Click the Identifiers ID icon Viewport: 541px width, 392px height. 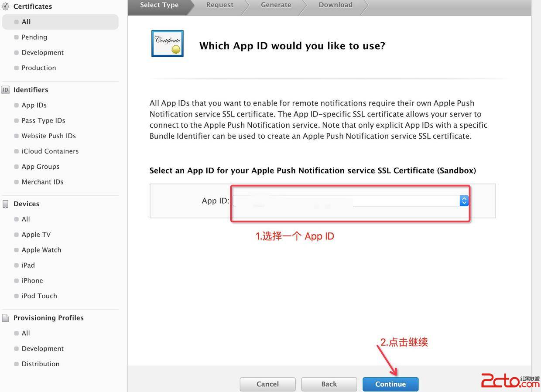6,90
